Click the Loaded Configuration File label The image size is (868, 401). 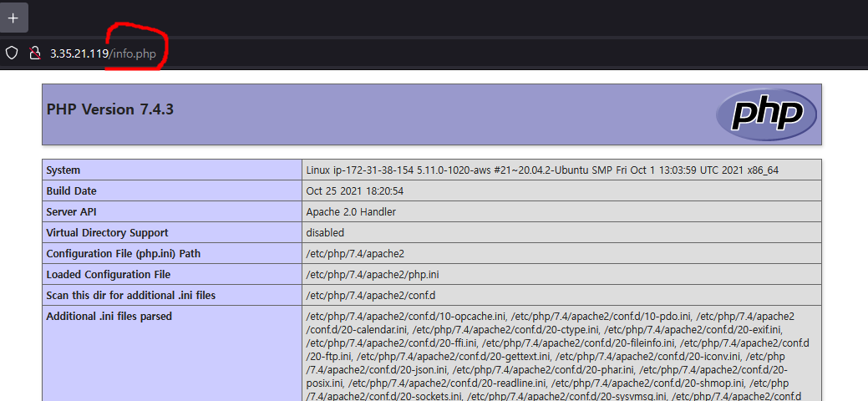[x=109, y=275]
